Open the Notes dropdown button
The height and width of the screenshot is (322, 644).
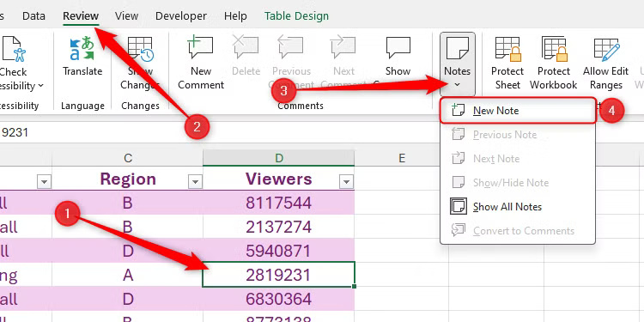[457, 64]
